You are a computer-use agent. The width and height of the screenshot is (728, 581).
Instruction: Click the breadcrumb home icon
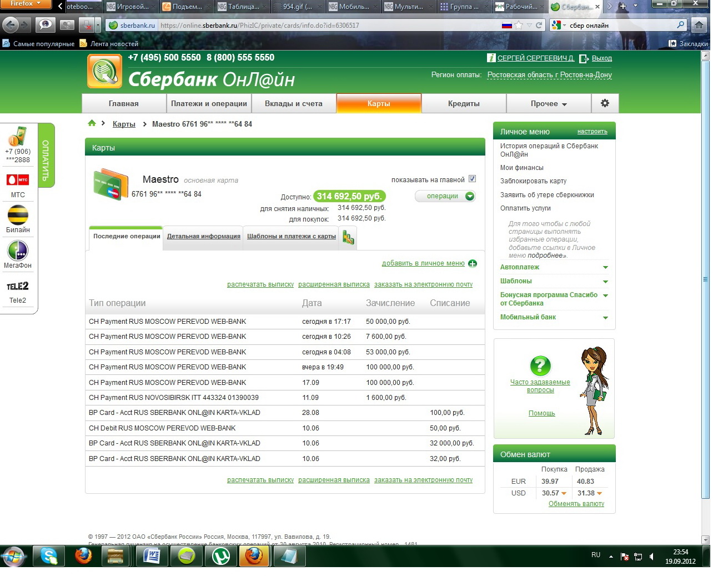92,123
